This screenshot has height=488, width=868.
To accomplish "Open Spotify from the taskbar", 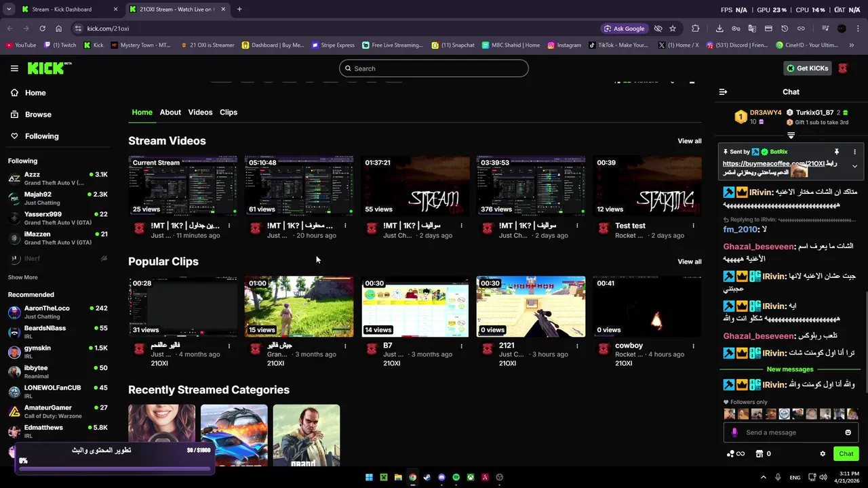I will 456,477.
